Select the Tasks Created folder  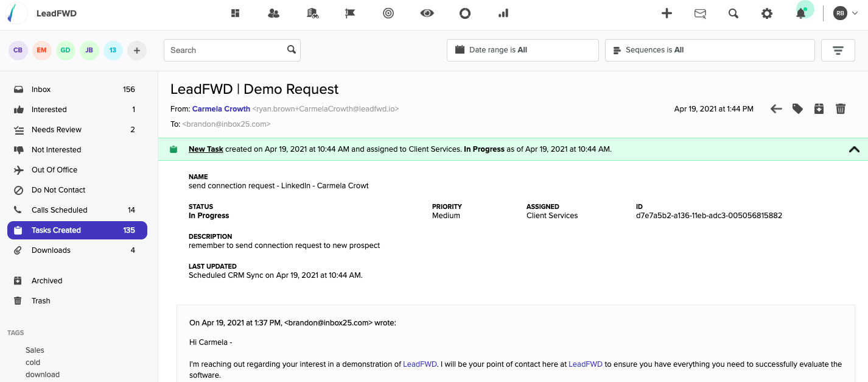pos(77,230)
